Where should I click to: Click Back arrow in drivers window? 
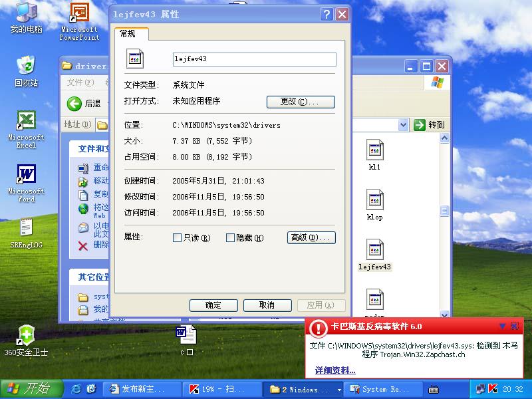point(74,104)
